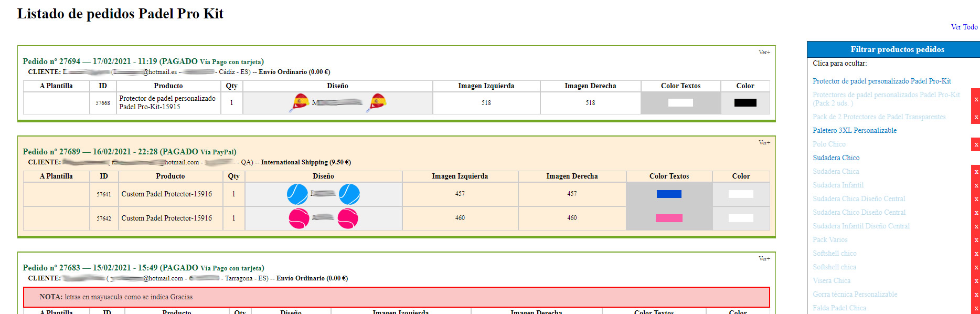Click Imagen Izquierda value 518
Viewport: 980px width, 314px height.
point(486,103)
